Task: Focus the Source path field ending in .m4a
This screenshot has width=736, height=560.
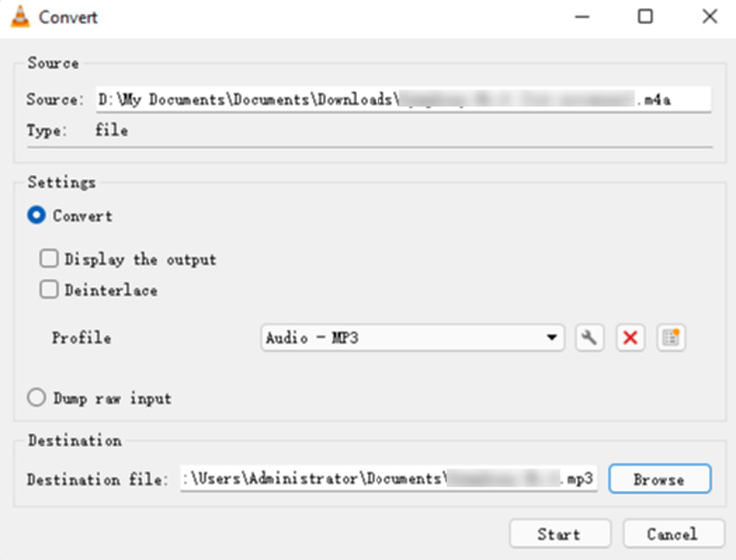Action: [x=403, y=99]
